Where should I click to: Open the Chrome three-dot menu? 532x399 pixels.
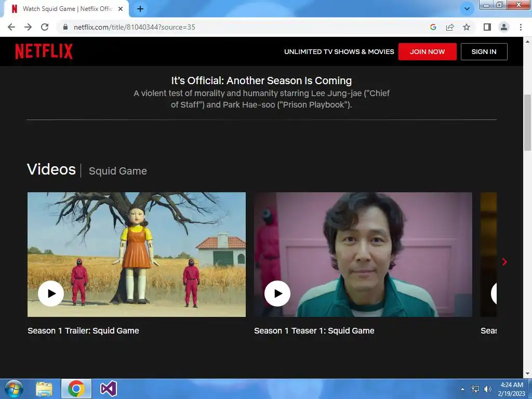521,27
